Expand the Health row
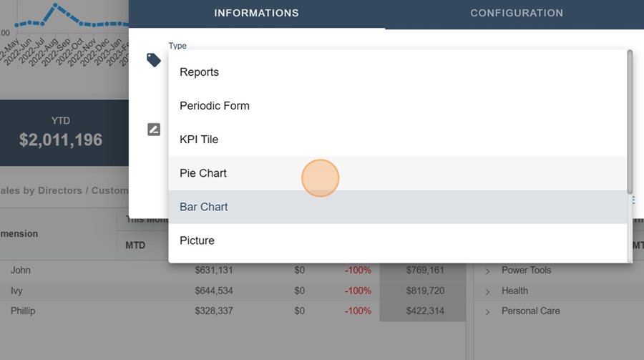 488,291
